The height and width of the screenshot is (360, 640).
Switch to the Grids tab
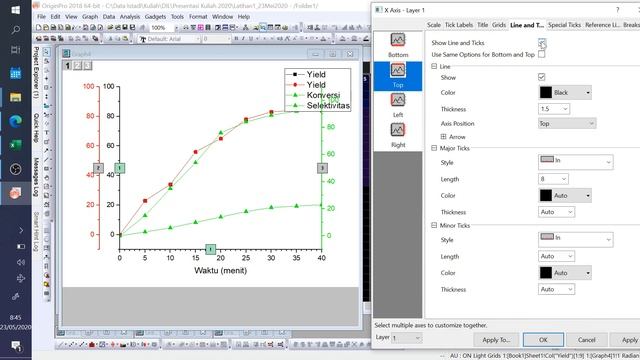pyautogui.click(x=499, y=25)
